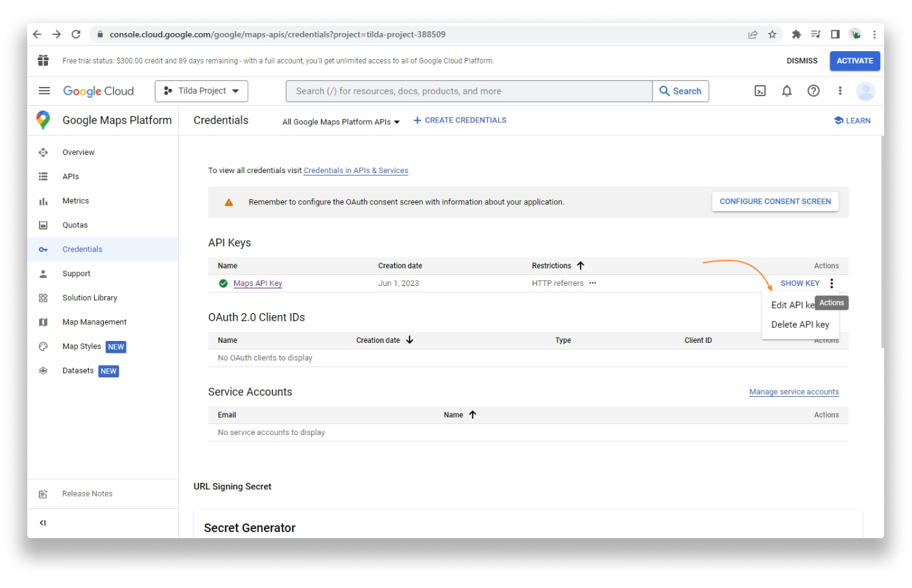Click the blue Search button
This screenshot has width=912, height=588.
(680, 91)
